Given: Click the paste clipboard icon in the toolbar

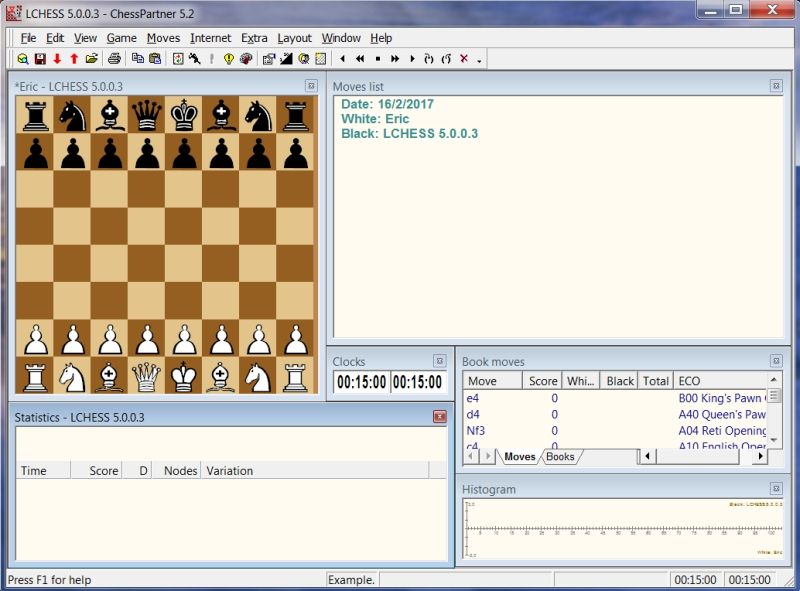Looking at the screenshot, I should click(155, 59).
